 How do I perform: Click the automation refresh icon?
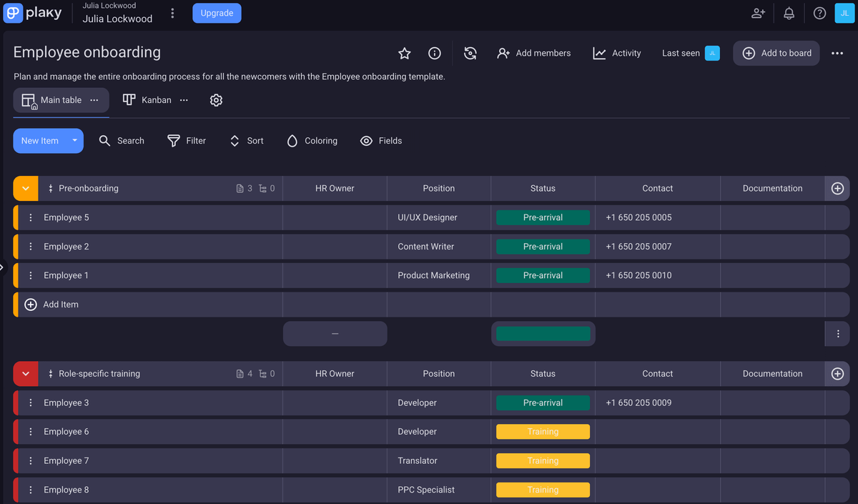(x=470, y=54)
